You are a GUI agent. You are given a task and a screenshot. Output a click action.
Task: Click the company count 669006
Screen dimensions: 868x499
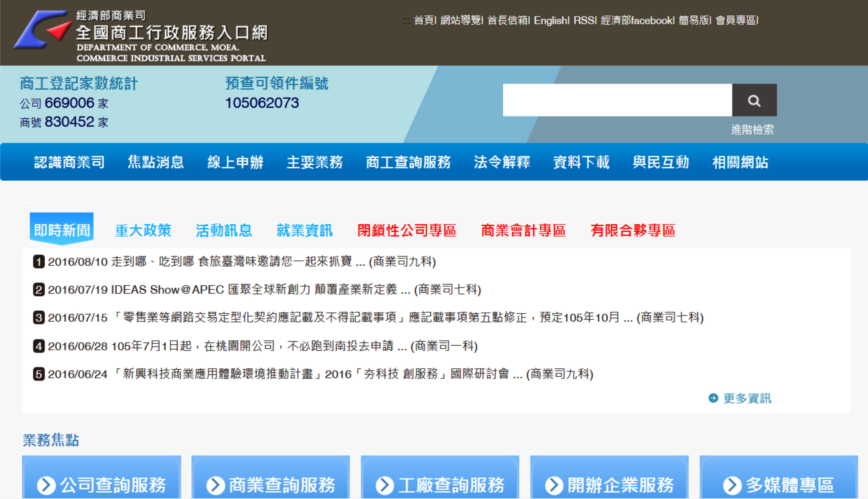69,103
